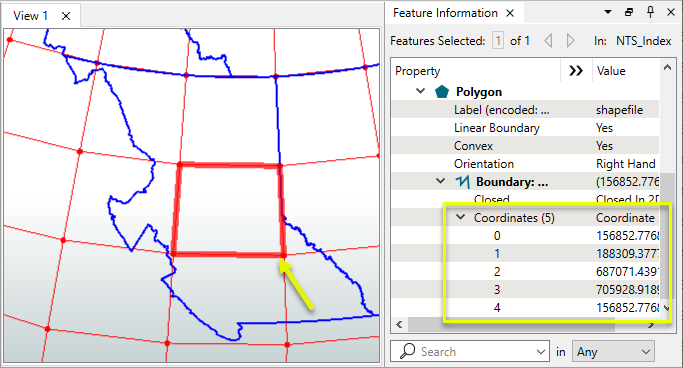Collapse the Boundary tree node
Viewport: 683px width, 368px height.
440,181
